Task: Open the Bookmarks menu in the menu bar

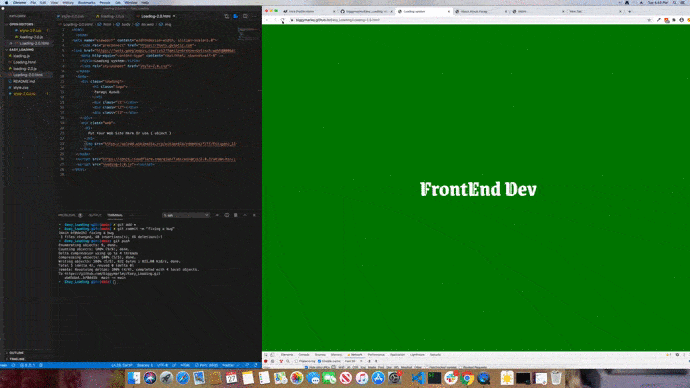Action: point(87,3)
